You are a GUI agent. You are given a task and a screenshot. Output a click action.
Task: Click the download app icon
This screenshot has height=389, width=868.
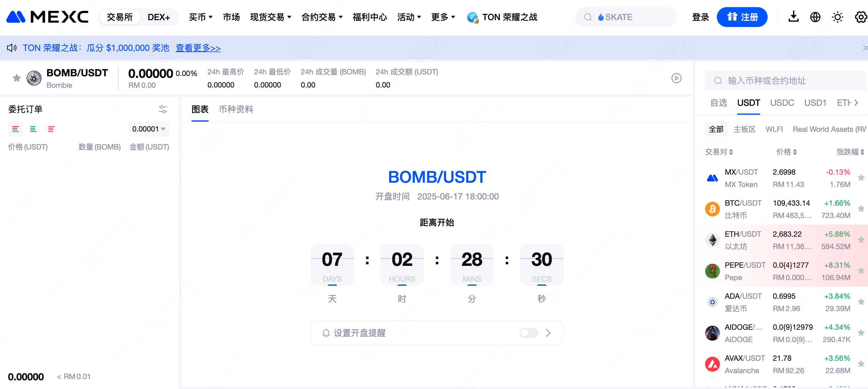click(793, 17)
